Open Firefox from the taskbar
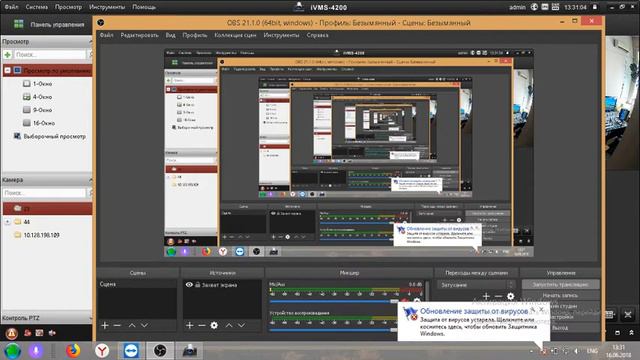Viewport: 640px width, 360px height. (x=73, y=351)
